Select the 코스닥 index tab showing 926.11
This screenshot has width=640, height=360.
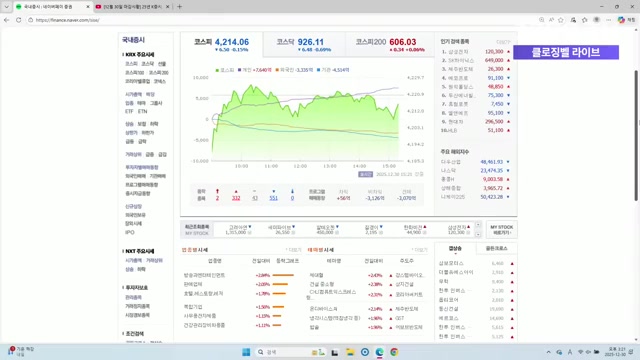[304, 44]
